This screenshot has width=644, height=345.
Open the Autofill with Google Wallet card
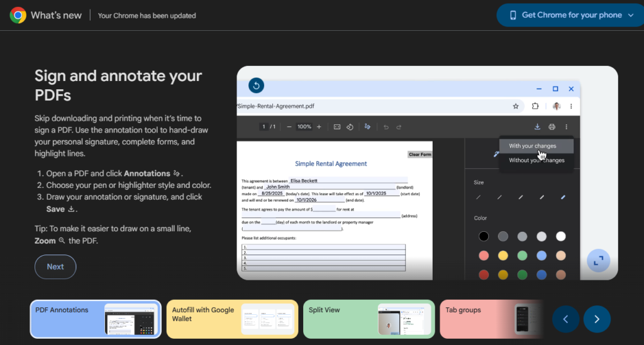pyautogui.click(x=233, y=319)
